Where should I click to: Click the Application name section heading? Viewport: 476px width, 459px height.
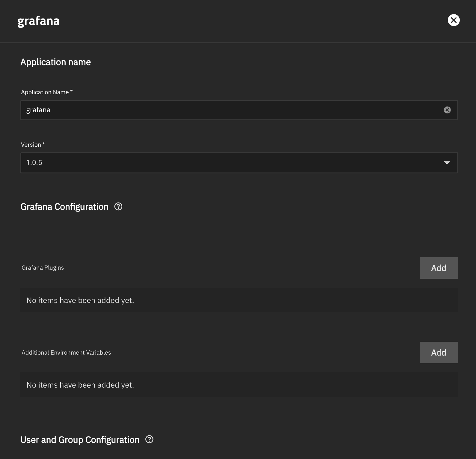(55, 62)
